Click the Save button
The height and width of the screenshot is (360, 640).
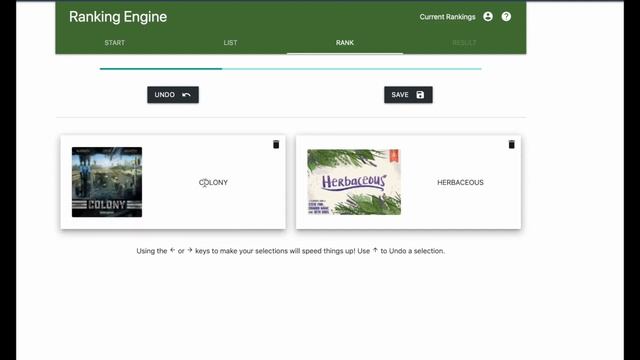pyautogui.click(x=408, y=95)
